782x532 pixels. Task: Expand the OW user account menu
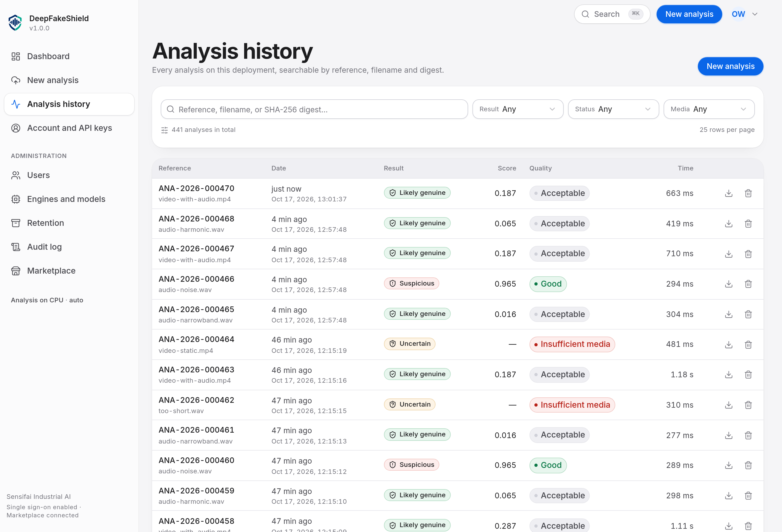click(x=744, y=14)
